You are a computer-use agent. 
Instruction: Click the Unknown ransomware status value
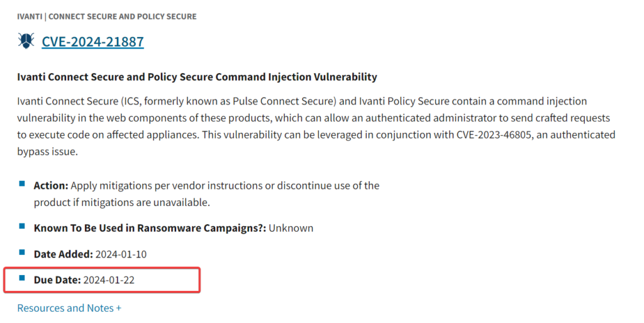coord(291,228)
